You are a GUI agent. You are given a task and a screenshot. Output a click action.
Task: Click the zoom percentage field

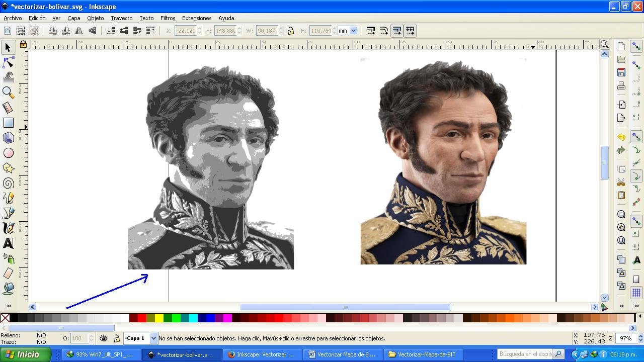[x=625, y=338]
